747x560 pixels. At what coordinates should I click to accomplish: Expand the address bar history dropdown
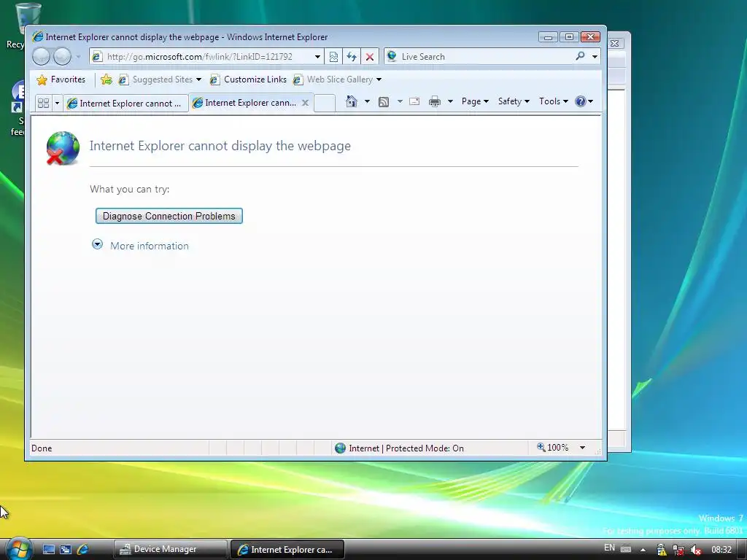(x=317, y=57)
